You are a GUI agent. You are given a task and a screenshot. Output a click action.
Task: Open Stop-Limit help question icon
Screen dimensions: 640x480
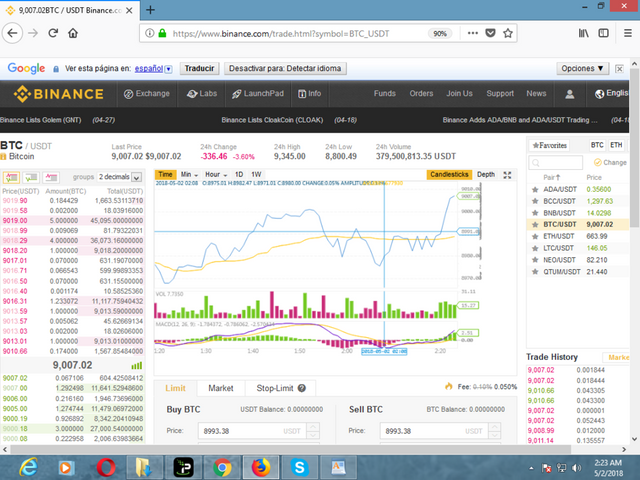(302, 388)
